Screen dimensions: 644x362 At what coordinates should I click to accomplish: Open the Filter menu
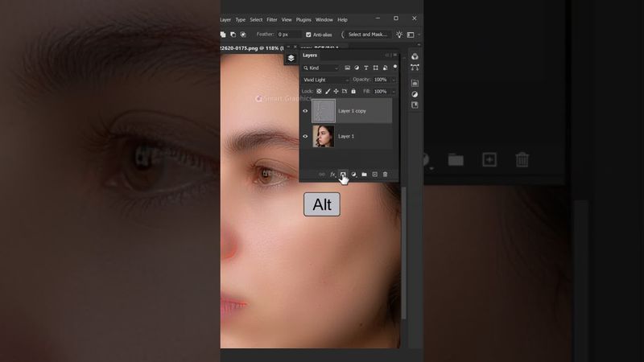tap(272, 19)
